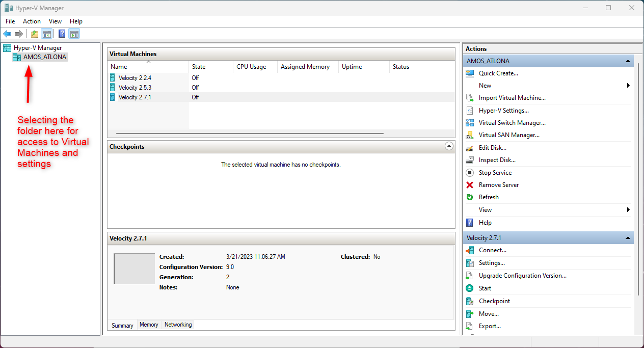
Task: Sort virtual machines by State column
Action: point(211,67)
